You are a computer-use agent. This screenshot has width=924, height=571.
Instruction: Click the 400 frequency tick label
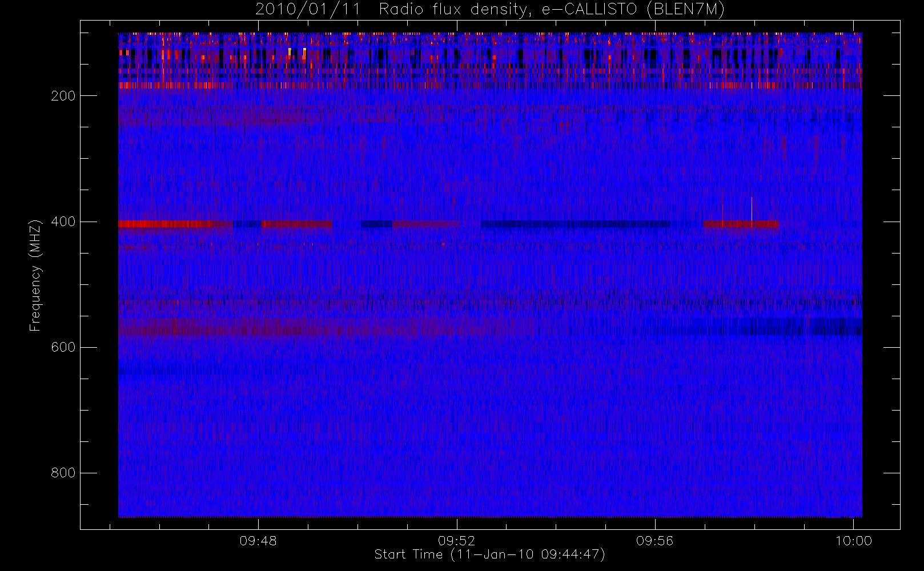click(63, 222)
